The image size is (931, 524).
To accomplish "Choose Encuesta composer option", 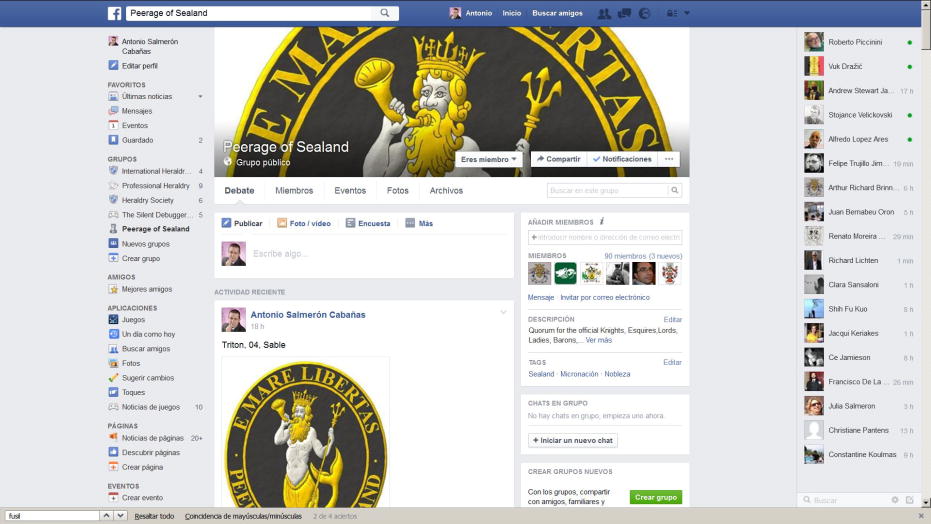I will click(368, 223).
